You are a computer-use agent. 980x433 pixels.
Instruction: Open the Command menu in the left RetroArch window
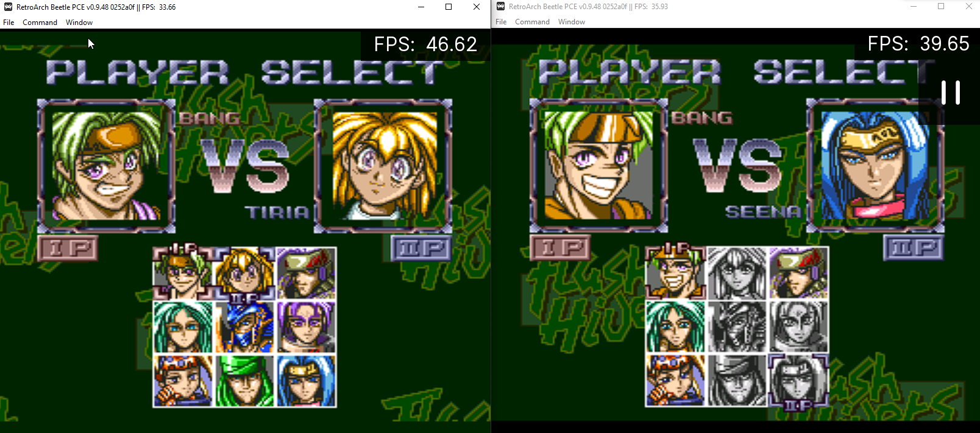[x=40, y=23]
